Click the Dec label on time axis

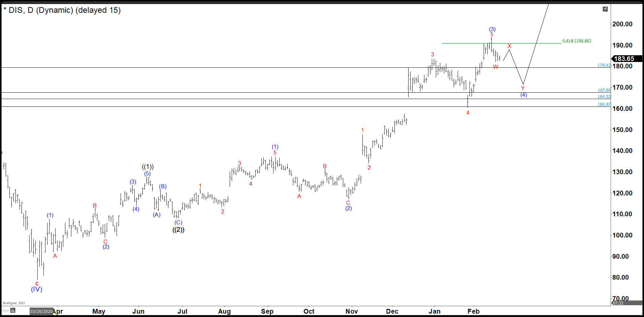tap(392, 311)
